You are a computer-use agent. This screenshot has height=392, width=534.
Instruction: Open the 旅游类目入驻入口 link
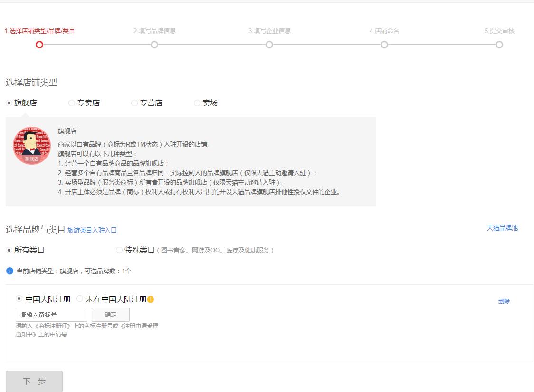point(92,230)
